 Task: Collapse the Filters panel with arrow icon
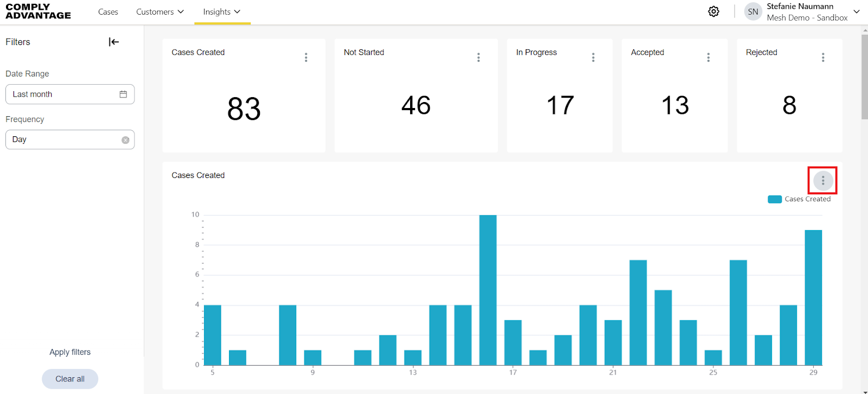114,42
